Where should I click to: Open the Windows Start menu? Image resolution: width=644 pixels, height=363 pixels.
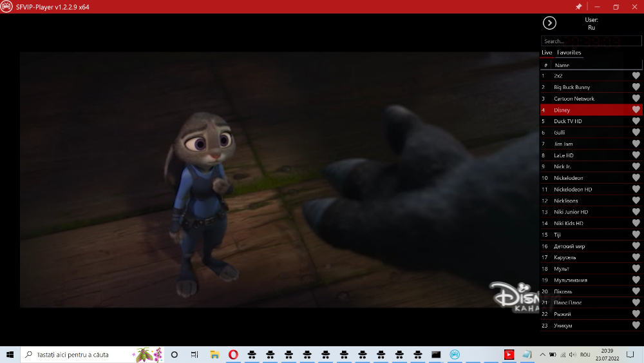coord(10,355)
